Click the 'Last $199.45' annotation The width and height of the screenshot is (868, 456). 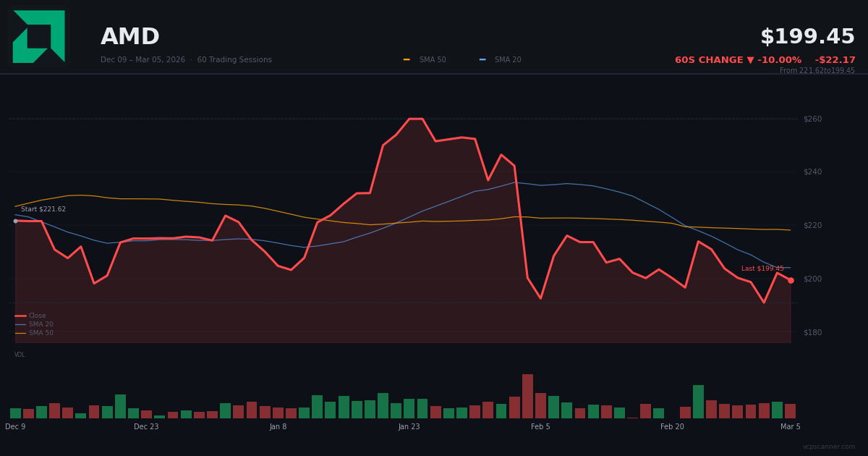(x=762, y=269)
